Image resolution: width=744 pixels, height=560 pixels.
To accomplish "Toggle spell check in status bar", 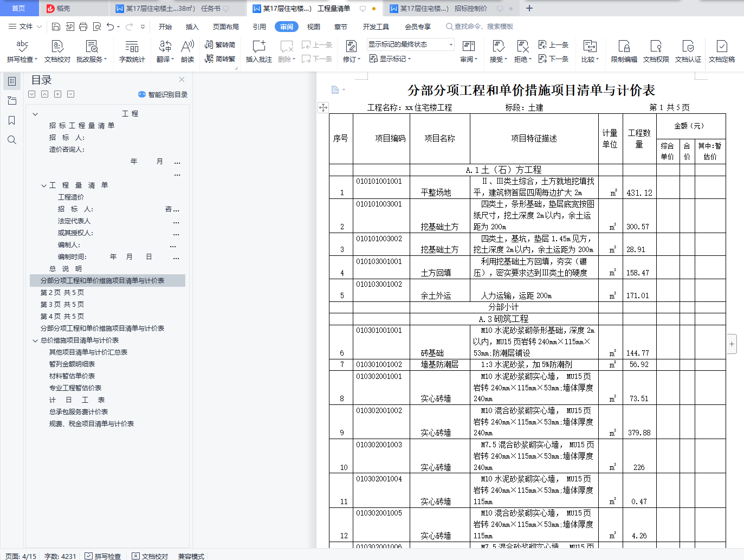I will pos(103,556).
